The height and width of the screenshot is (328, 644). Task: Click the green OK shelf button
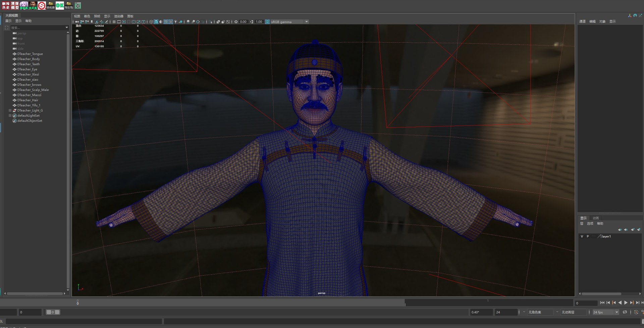(60, 5)
